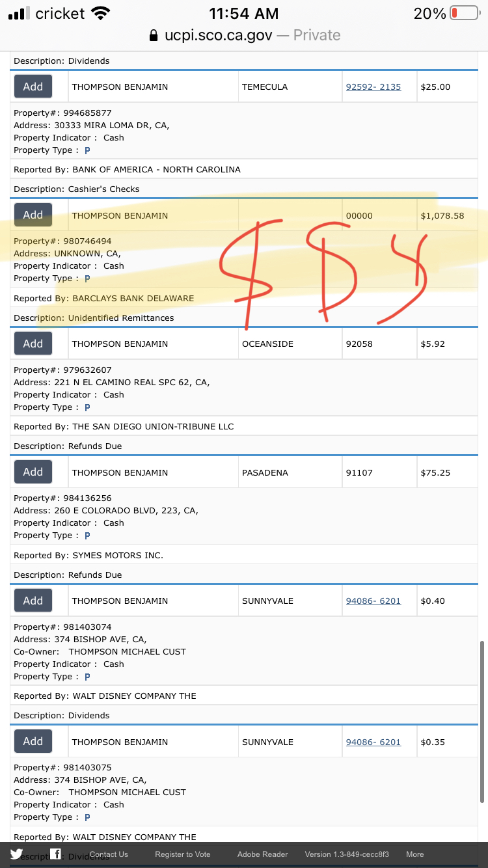The image size is (488, 868).
Task: Select zip code 92058
Action: (x=359, y=344)
